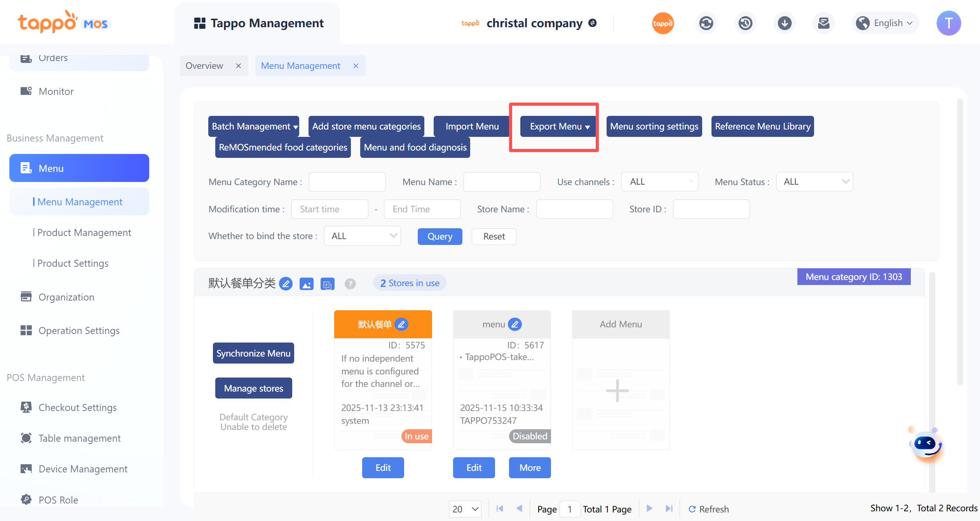The image size is (980, 521).
Task: Click the edit pencil next to 默认餐单分类
Action: pos(286,284)
